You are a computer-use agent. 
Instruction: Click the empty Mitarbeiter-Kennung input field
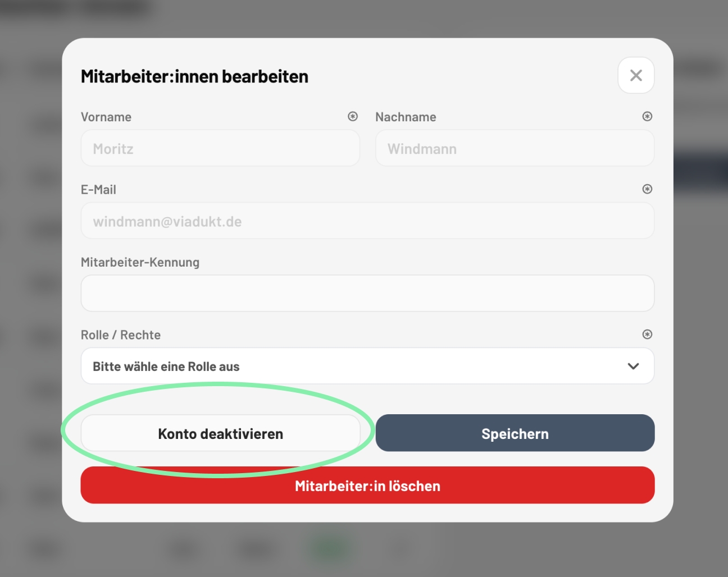coord(367,294)
